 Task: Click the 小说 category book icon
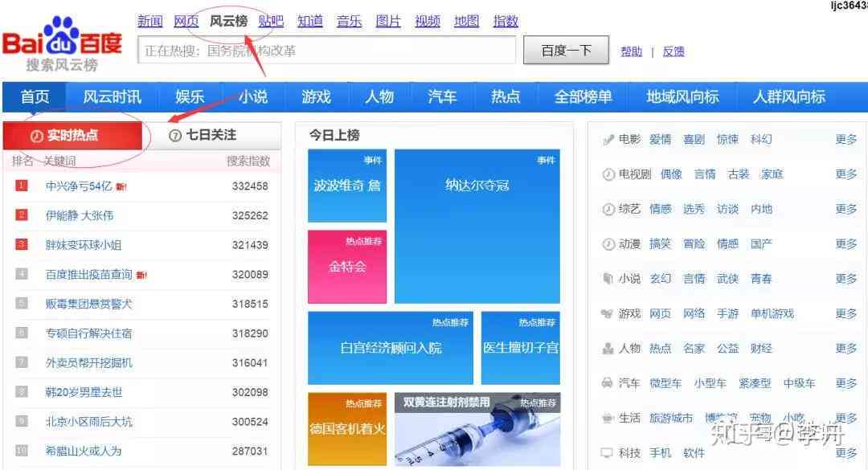tap(608, 279)
